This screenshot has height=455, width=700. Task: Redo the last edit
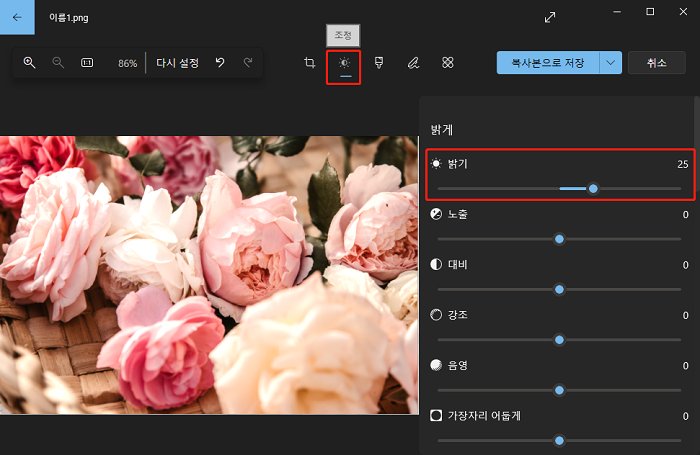248,63
